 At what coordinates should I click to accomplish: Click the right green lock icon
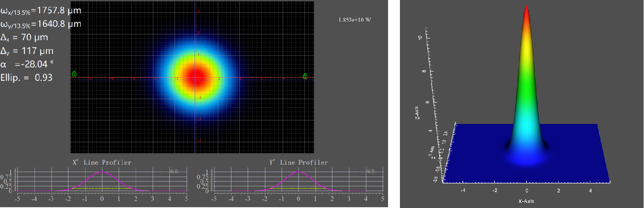305,76
